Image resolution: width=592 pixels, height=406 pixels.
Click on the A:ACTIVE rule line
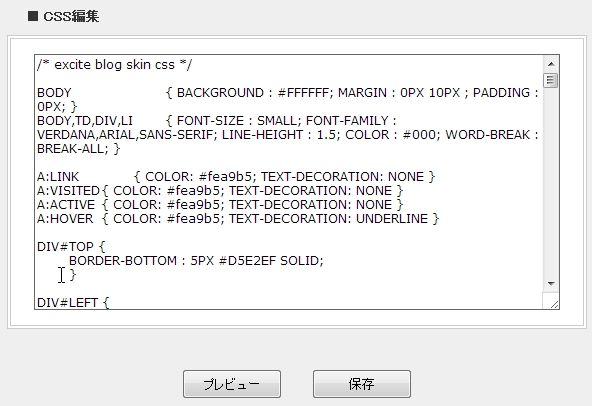220,204
